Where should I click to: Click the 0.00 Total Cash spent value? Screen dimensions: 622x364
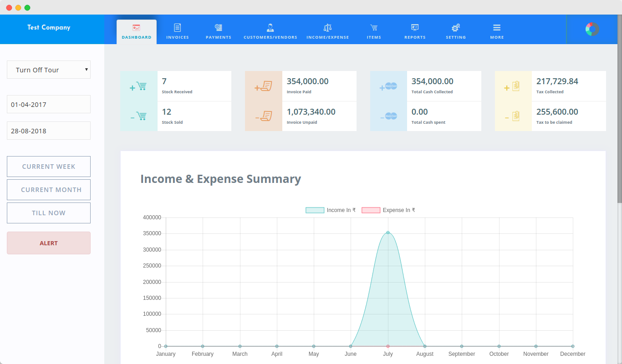pyautogui.click(x=419, y=112)
